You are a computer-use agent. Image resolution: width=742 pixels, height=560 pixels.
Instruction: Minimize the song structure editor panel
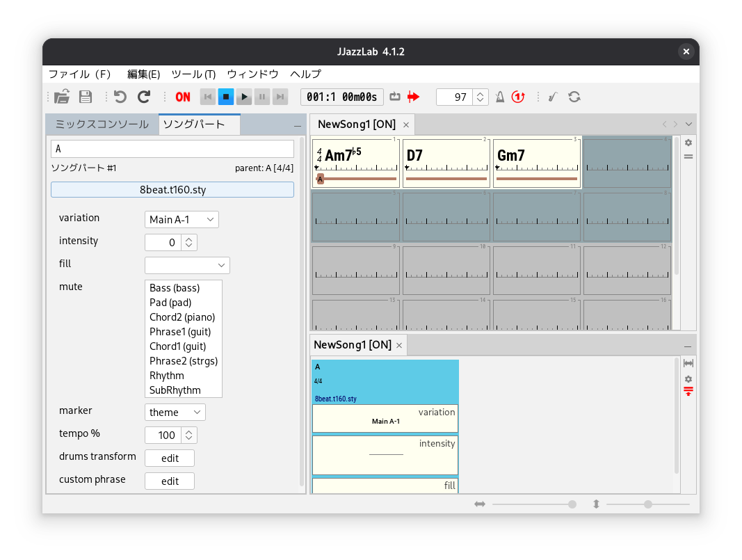coord(688,347)
